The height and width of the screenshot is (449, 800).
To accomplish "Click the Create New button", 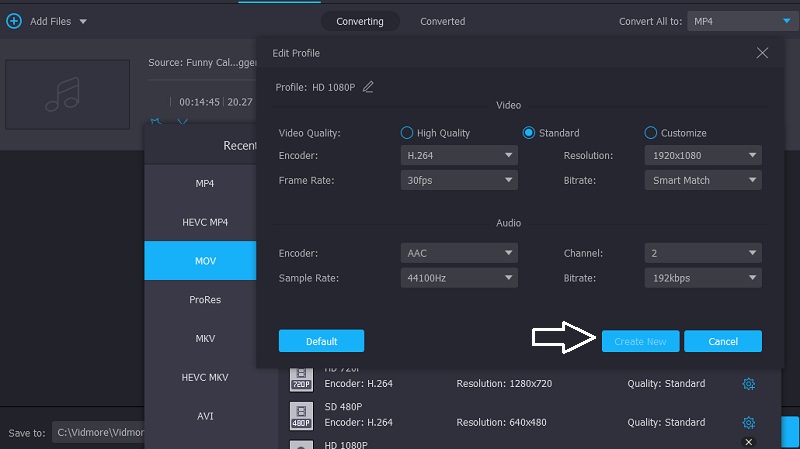I will [640, 341].
